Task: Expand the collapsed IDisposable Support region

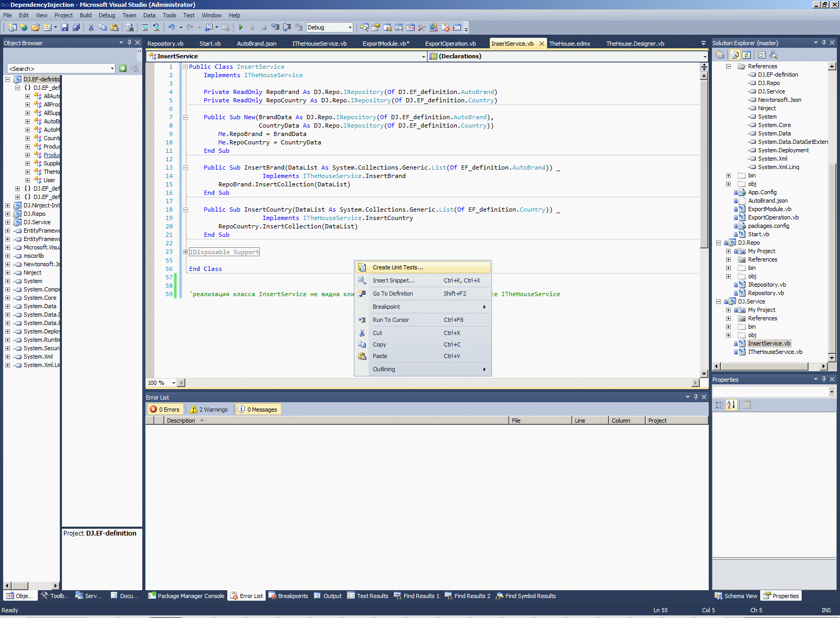Action: [x=185, y=252]
